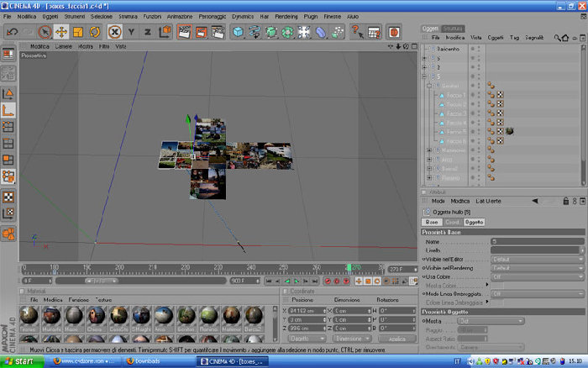Toggle the padlock icon in the Attributes panel
The height and width of the screenshot is (368, 588).
coord(566,201)
